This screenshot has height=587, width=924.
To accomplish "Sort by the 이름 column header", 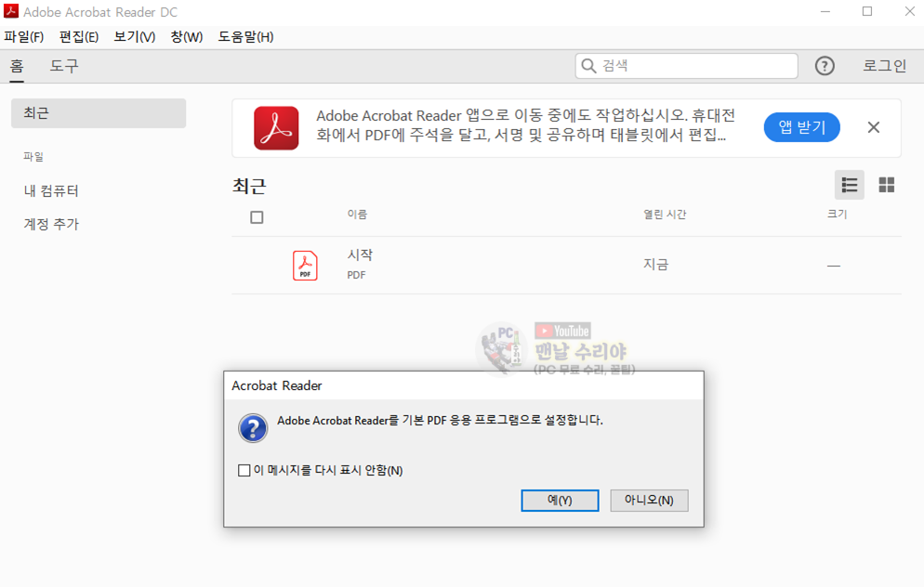I will (357, 215).
